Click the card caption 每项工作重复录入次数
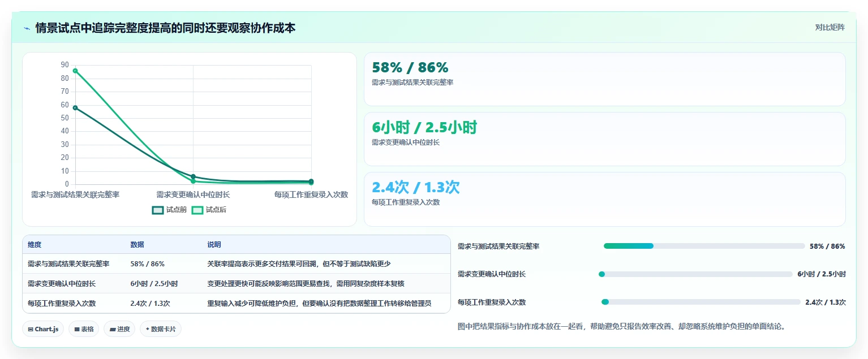The width and height of the screenshot is (868, 359). 406,202
